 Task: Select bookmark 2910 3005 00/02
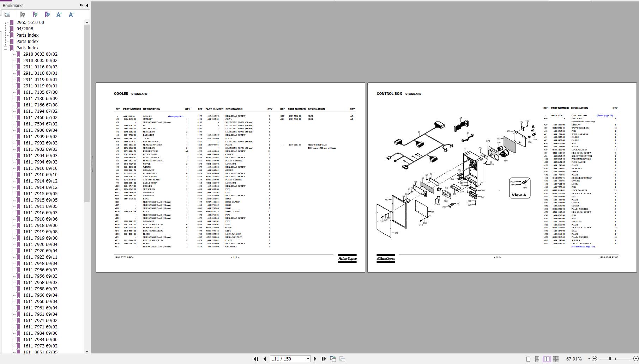click(40, 61)
